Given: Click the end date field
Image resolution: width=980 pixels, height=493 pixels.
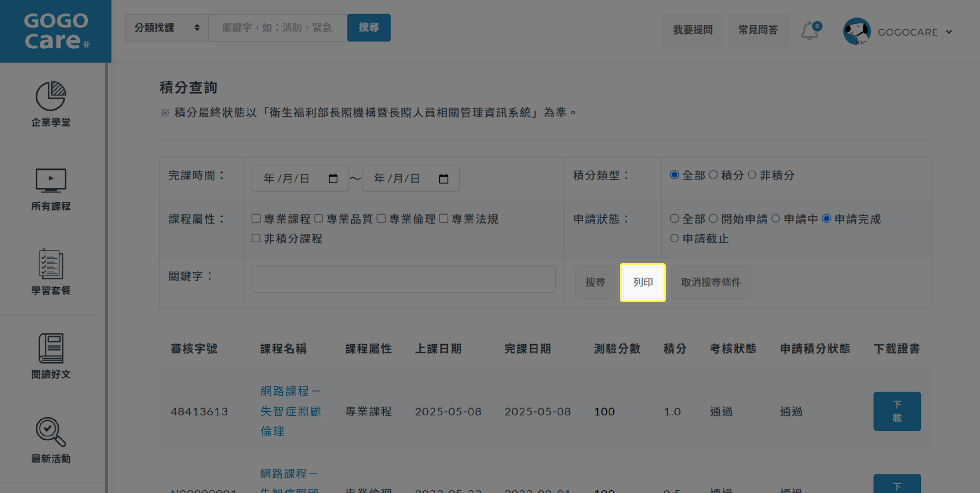Looking at the screenshot, I should tap(411, 178).
